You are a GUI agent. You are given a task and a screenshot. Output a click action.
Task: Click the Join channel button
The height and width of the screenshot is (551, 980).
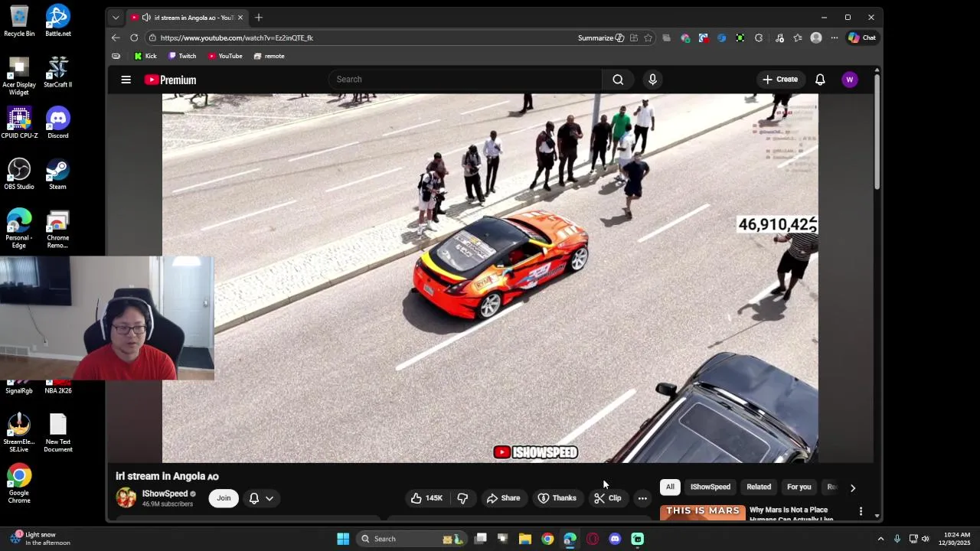(224, 498)
